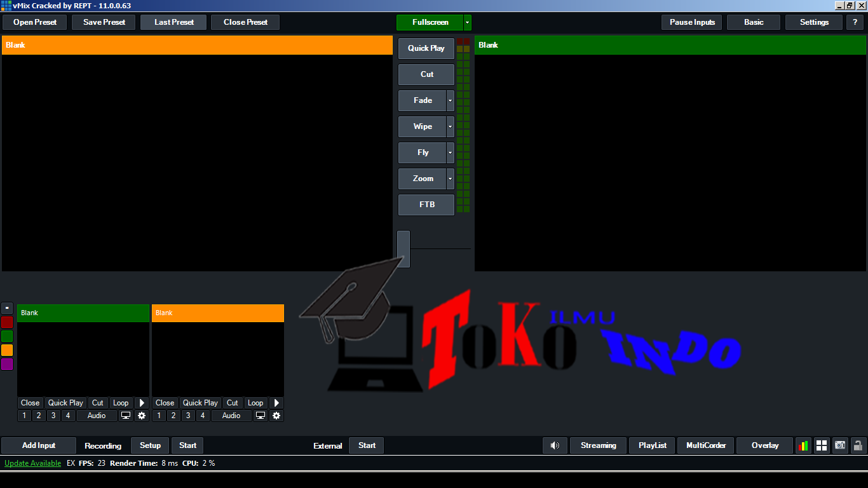Take a snapshot with the camera icon

pyautogui.click(x=840, y=445)
